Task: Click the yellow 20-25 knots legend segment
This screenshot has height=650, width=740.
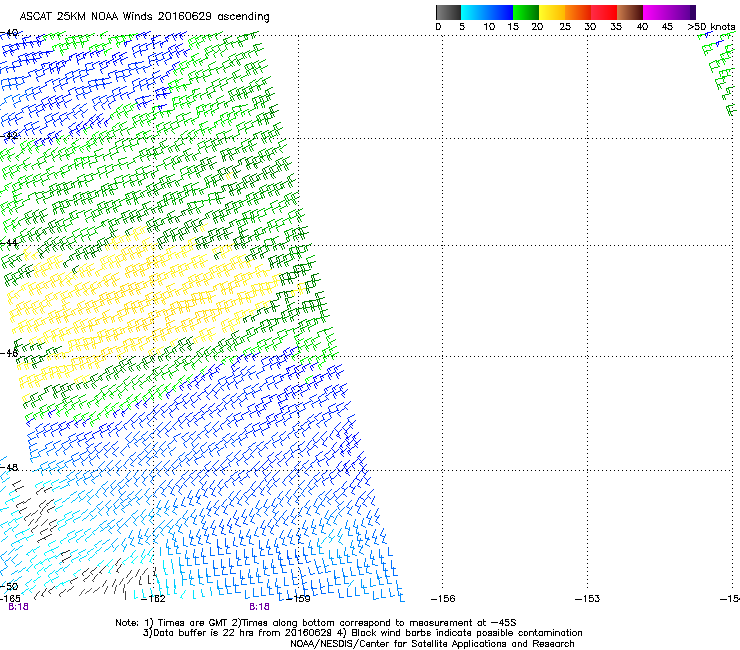Action: tap(552, 12)
